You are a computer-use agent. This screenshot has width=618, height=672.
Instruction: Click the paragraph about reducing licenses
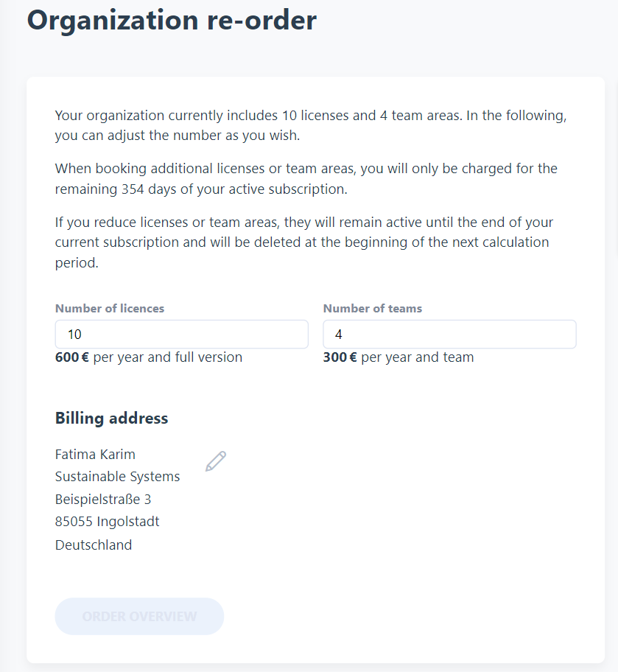click(x=304, y=242)
